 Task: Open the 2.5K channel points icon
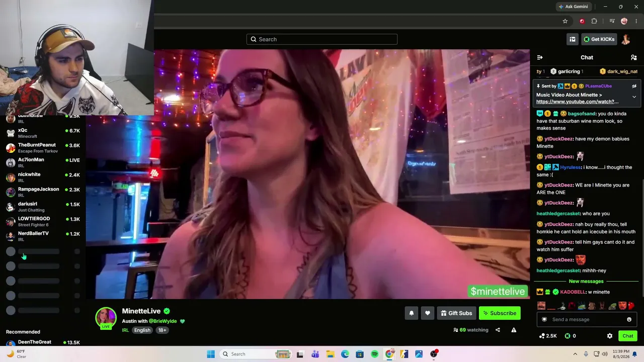[547, 336]
